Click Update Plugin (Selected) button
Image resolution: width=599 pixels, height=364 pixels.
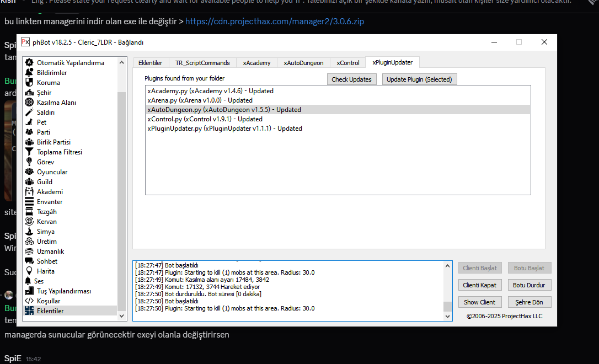pos(419,79)
